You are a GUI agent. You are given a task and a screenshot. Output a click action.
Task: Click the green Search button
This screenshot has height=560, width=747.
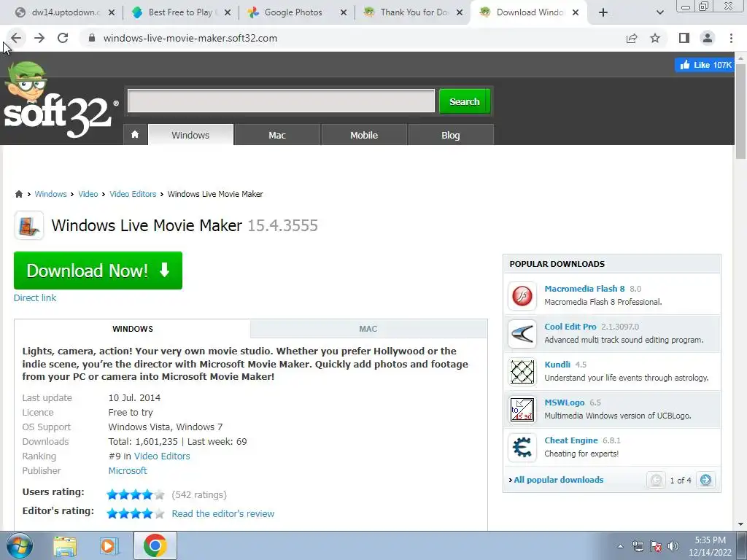(465, 101)
